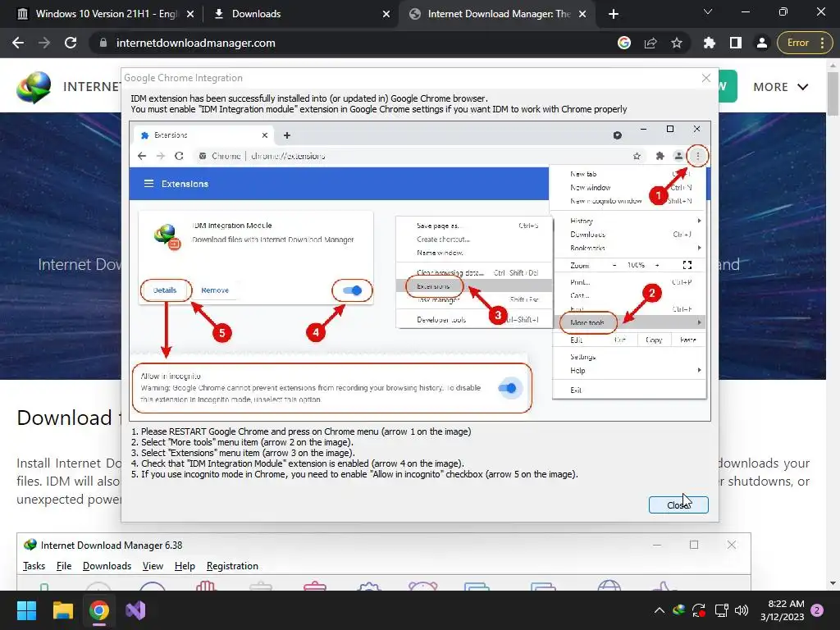
Task: Click the page vertical scrollbar thumb
Action: pos(833,92)
